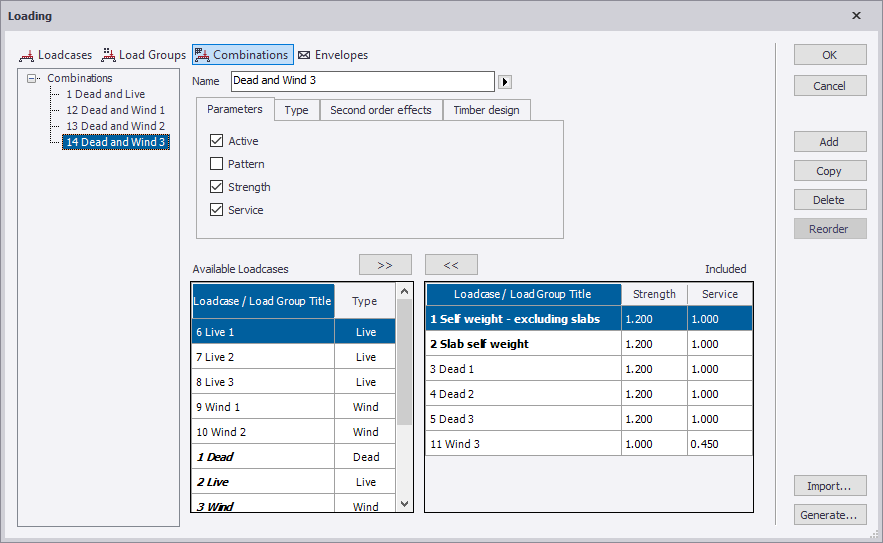Close the Loading dialog
The height and width of the screenshot is (543, 883).
856,16
